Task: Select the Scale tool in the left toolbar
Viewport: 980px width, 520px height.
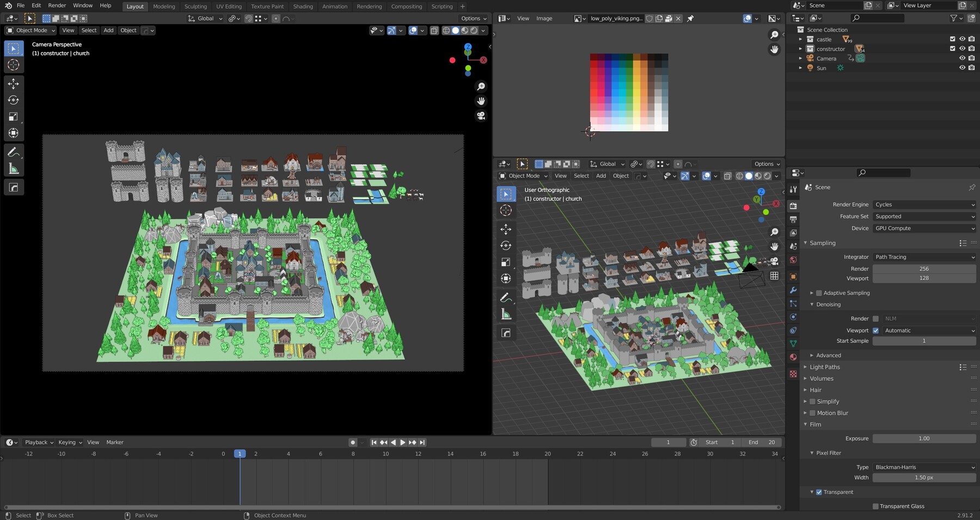Action: (x=14, y=117)
